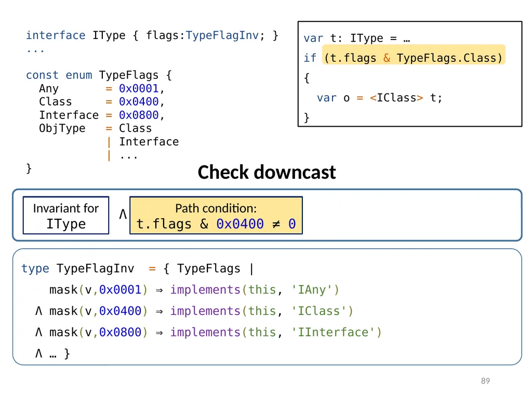Click the mask(v,0x0001) implements 'IAny' line
Image resolution: width=532 pixels, height=399 pixels.
194,290
